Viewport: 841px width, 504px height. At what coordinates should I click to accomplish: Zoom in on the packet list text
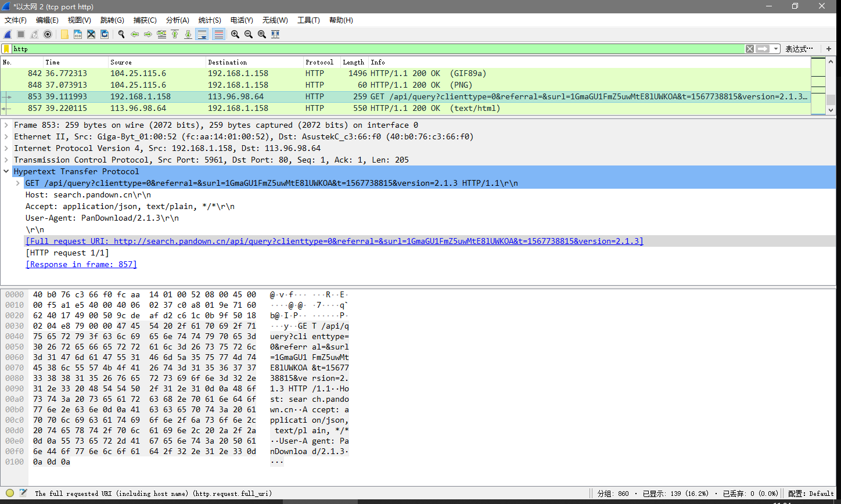point(235,34)
